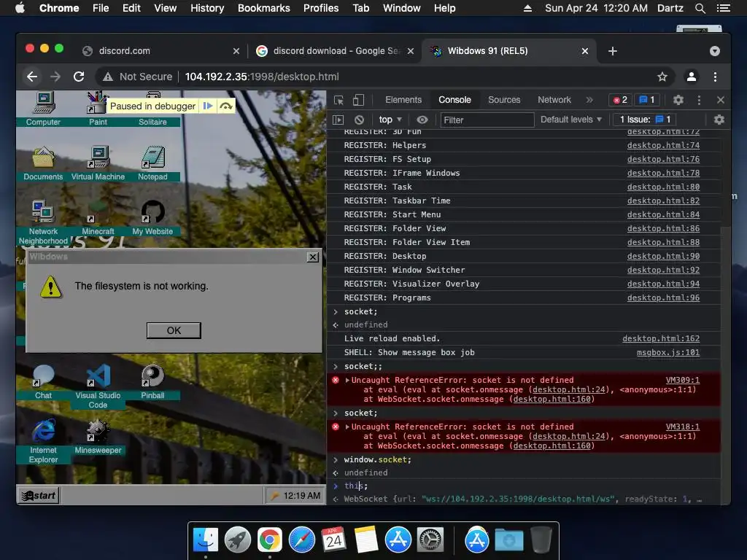Viewport: 747px width, 560px height.
Task: Switch to the Elements panel
Action: (x=403, y=100)
